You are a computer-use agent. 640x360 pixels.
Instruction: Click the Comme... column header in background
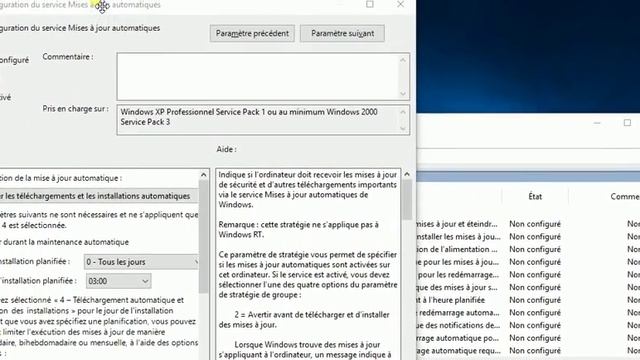click(625, 196)
